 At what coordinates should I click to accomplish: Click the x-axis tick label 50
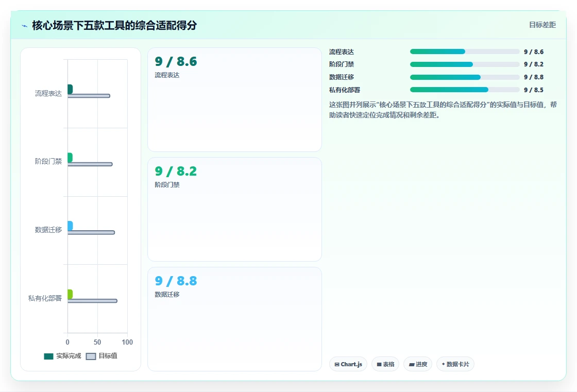(x=97, y=343)
